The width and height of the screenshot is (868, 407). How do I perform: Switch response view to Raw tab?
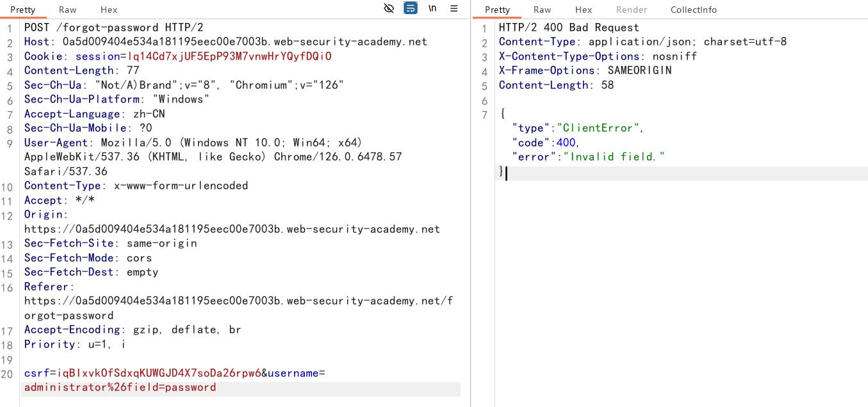coord(542,10)
